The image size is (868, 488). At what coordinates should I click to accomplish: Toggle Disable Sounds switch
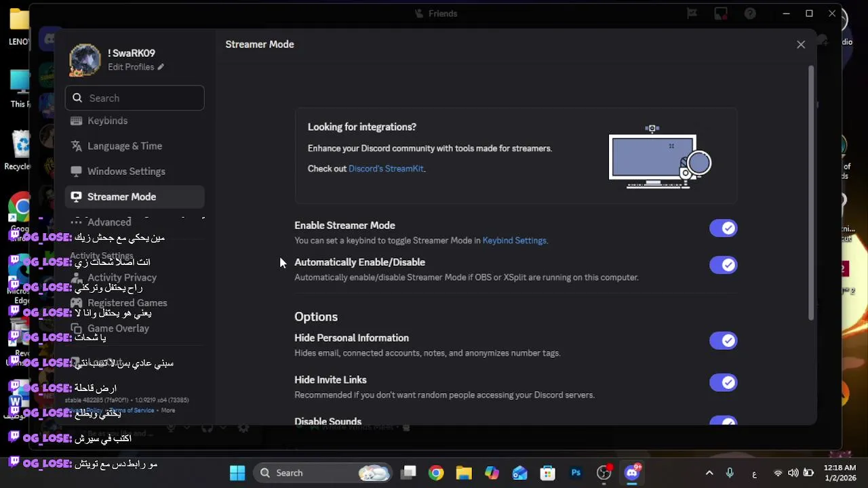(x=723, y=421)
